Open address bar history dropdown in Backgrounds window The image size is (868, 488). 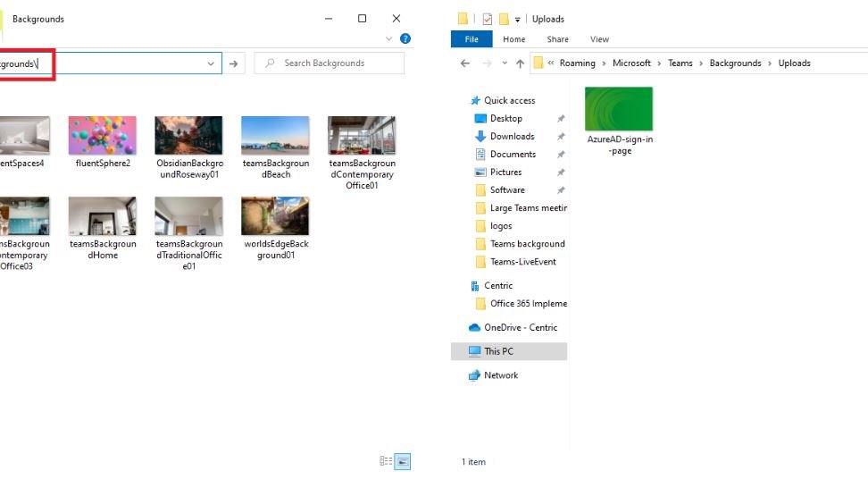211,63
